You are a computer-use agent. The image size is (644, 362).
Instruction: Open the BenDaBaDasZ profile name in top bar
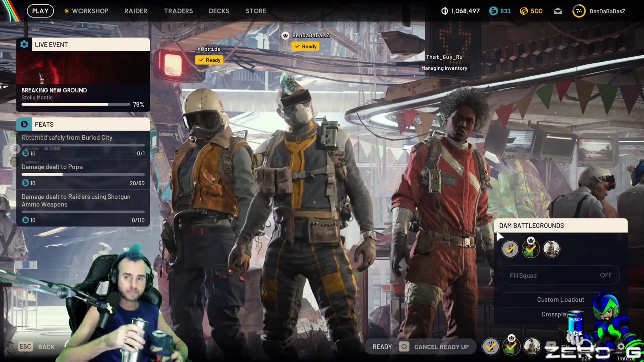pos(607,11)
